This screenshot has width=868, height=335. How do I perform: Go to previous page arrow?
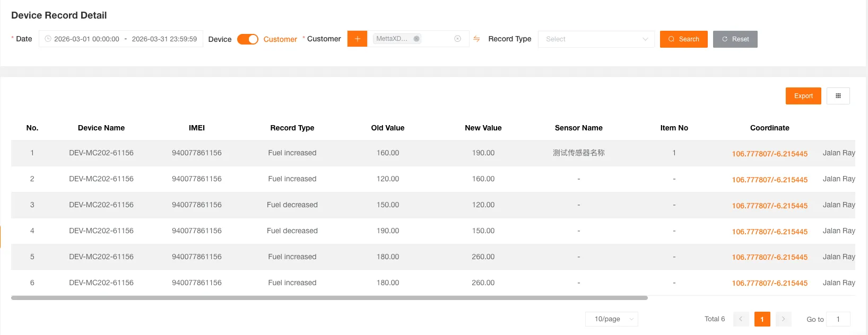741,319
